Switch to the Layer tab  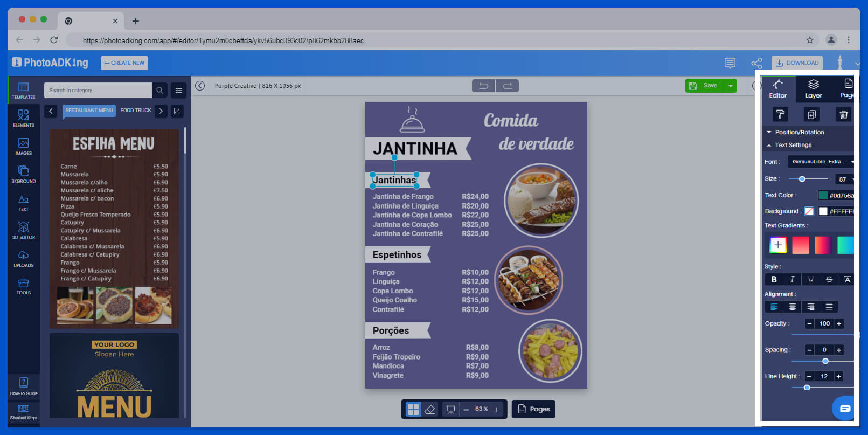coord(814,89)
